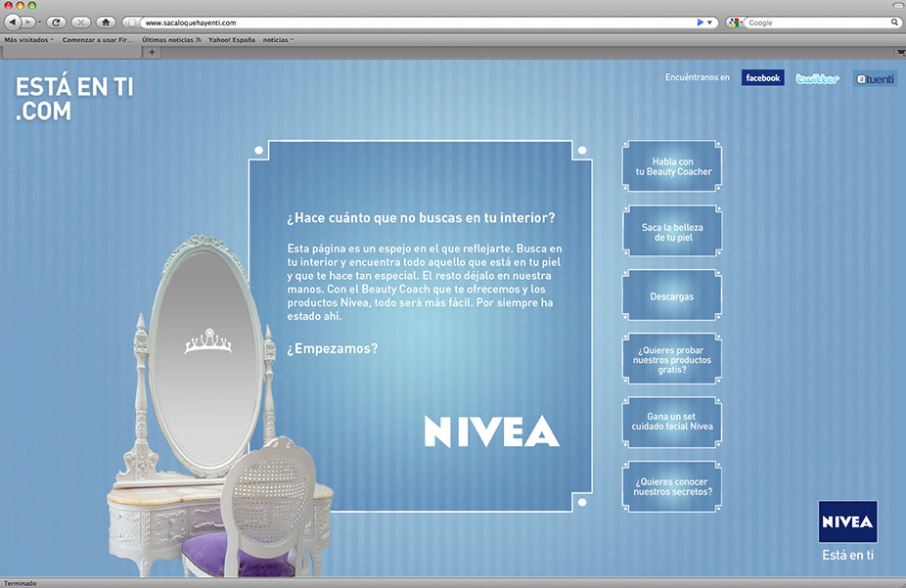Open ¿Quieres conocer nuestros secretos? button
Viewport: 906px width, 588px height.
[x=672, y=486]
